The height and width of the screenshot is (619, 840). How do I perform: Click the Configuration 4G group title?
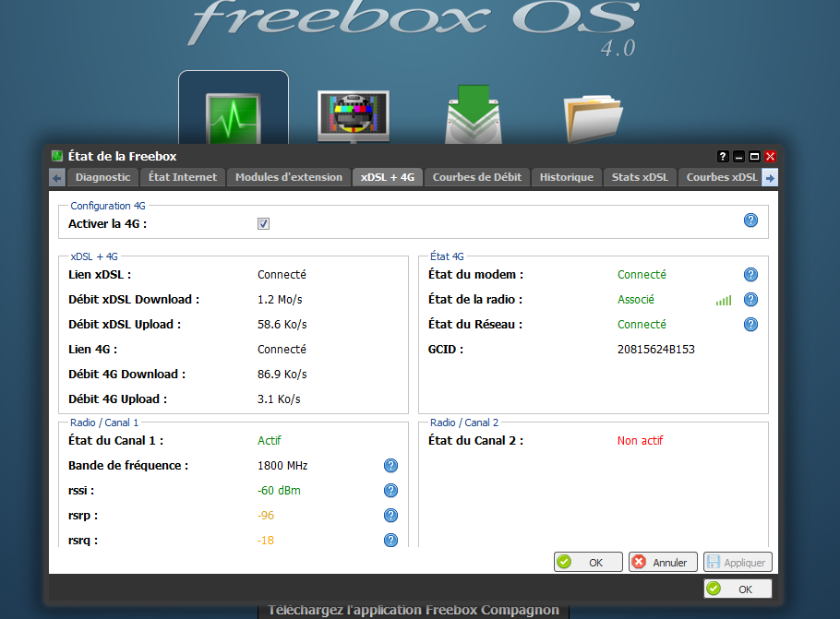pyautogui.click(x=108, y=206)
